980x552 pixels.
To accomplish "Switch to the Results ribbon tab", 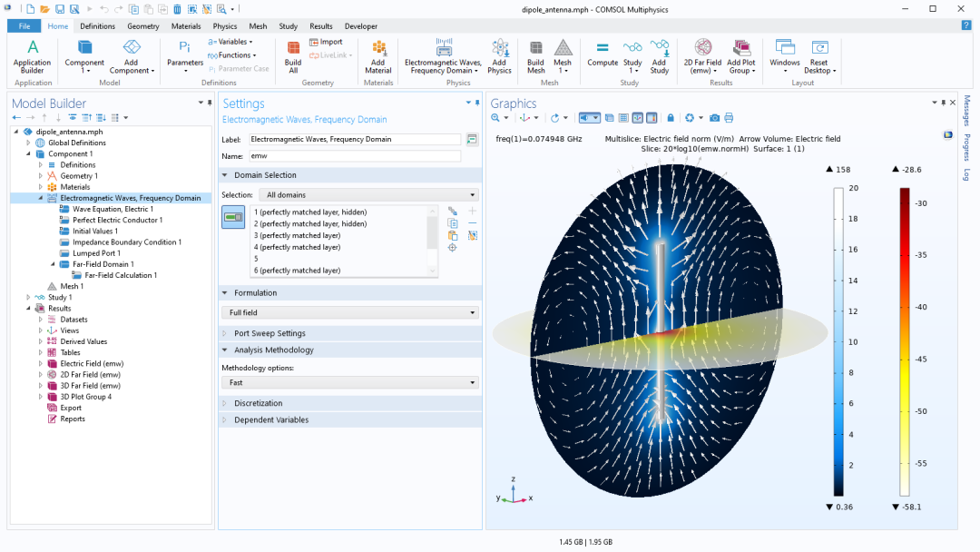I will pyautogui.click(x=320, y=26).
